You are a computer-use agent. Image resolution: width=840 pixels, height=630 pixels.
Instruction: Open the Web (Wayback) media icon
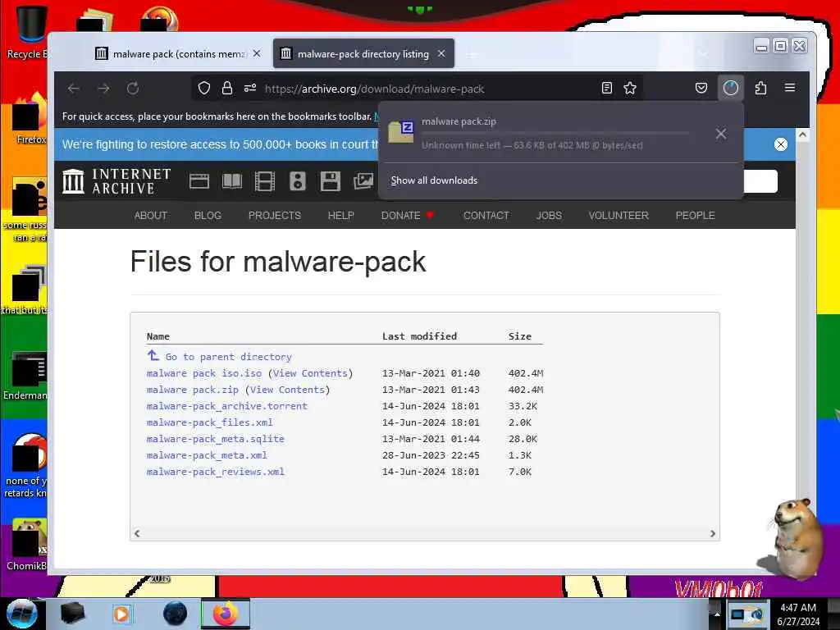coord(199,181)
